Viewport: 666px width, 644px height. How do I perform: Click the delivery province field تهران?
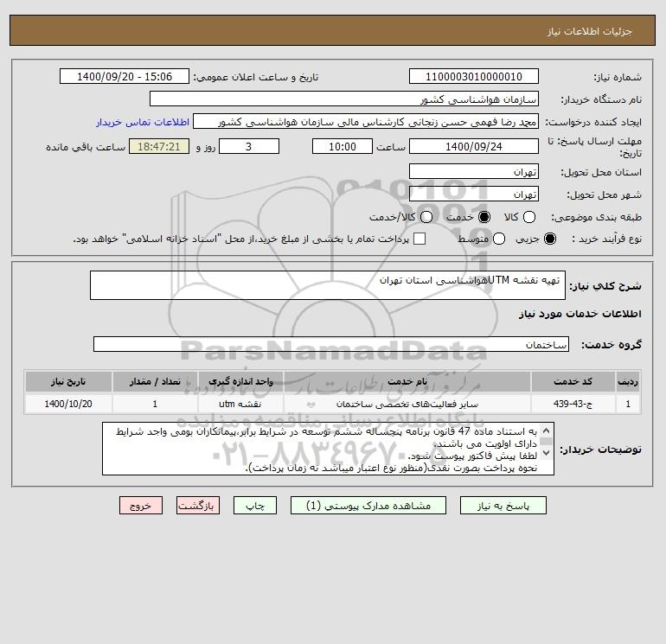474,171
